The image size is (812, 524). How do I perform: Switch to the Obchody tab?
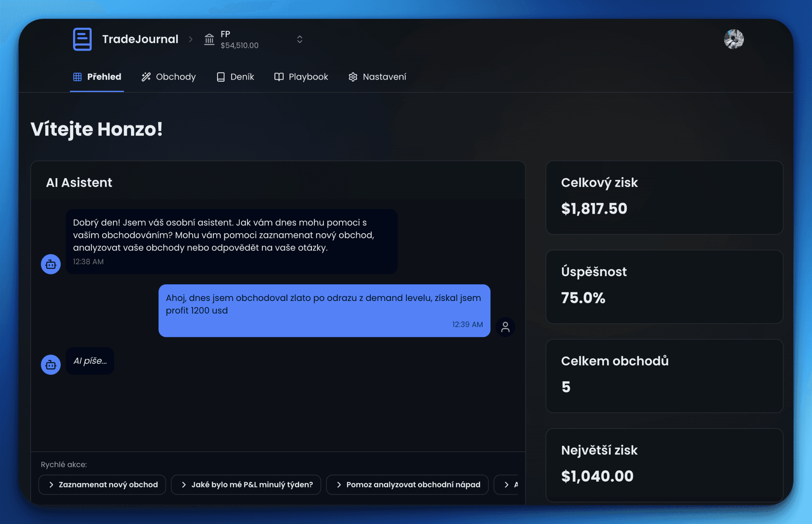pyautogui.click(x=169, y=77)
